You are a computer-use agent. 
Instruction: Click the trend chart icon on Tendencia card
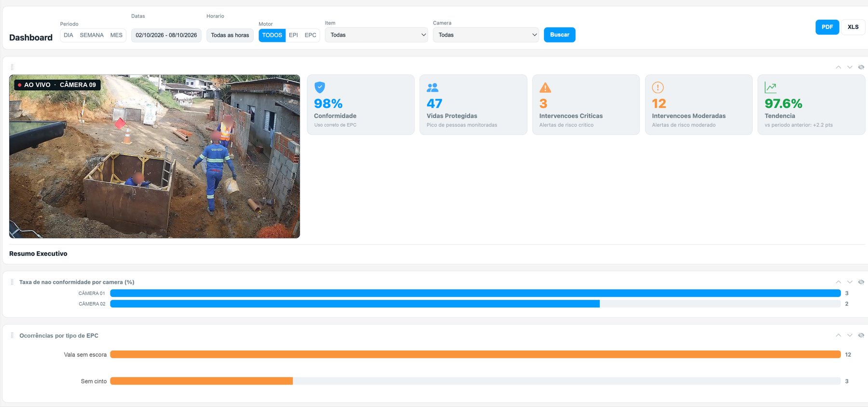click(x=771, y=87)
